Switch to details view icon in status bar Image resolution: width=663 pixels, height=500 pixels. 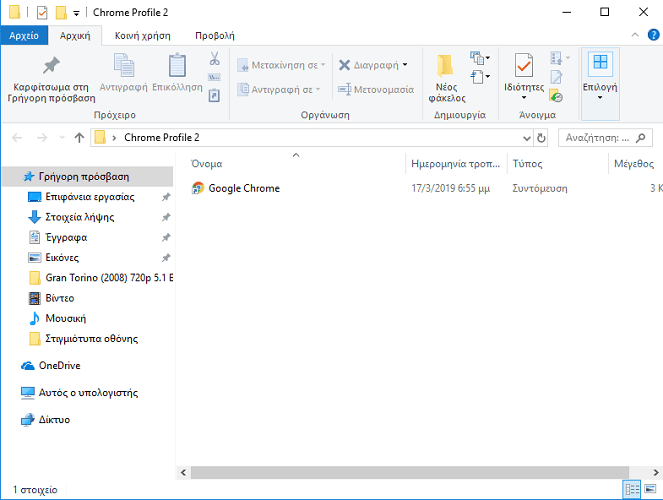coord(632,489)
